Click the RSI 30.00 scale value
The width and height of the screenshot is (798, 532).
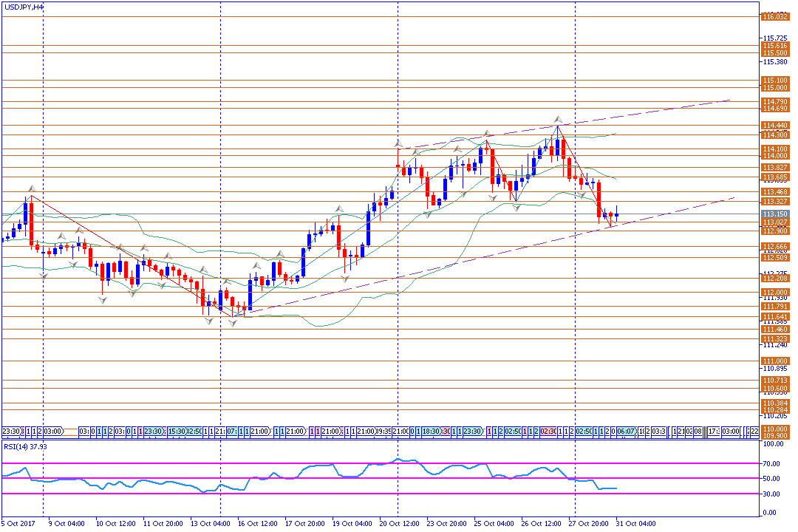click(772, 494)
